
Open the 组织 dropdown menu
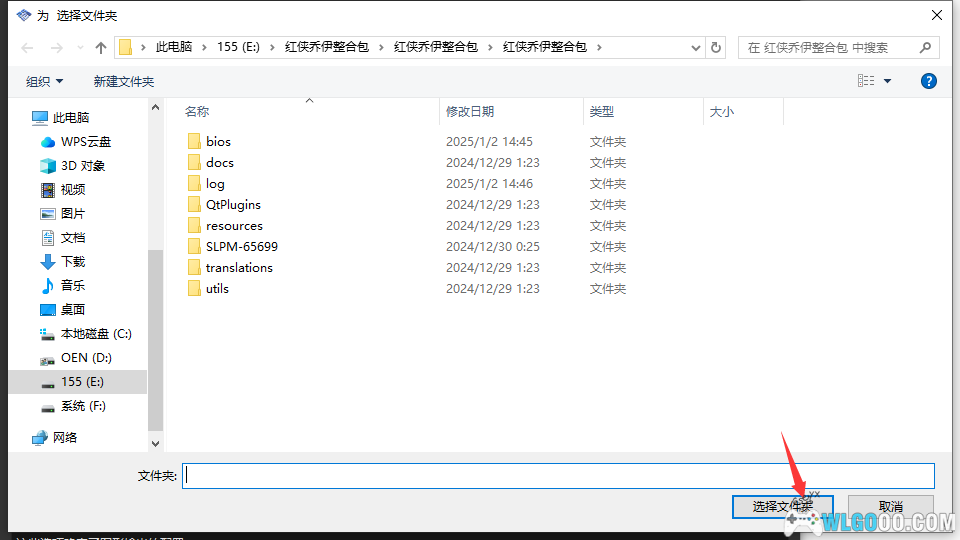[44, 81]
